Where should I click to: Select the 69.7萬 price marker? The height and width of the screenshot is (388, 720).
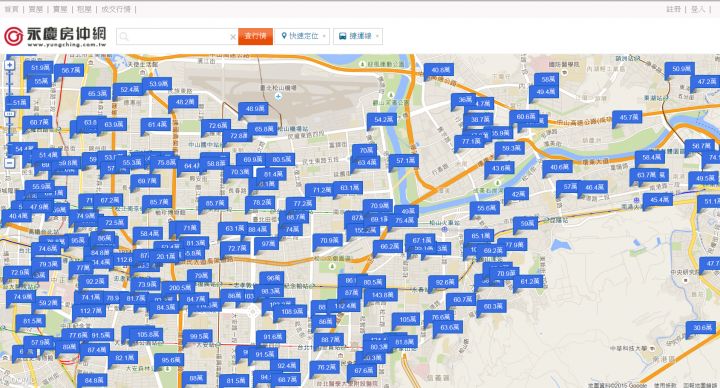tap(146, 181)
